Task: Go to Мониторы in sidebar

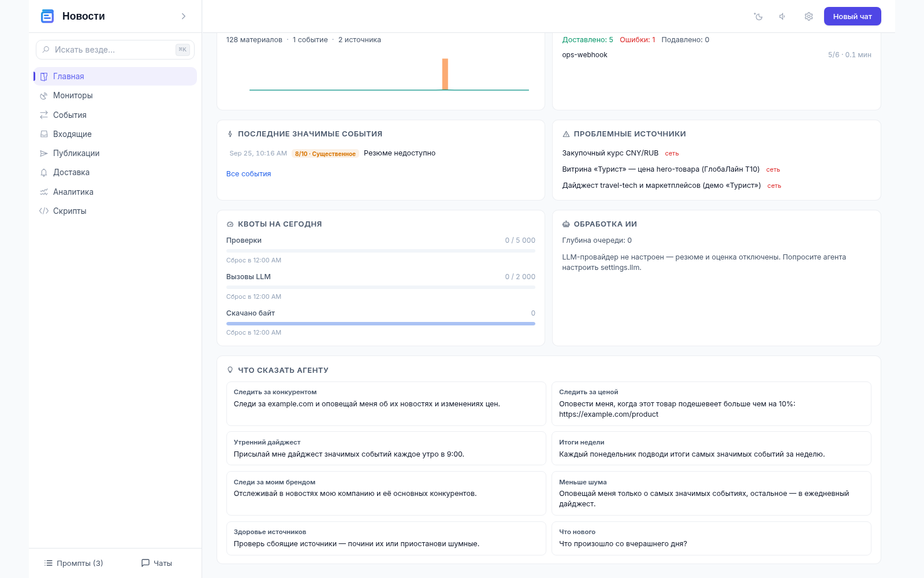Action: [x=115, y=95]
